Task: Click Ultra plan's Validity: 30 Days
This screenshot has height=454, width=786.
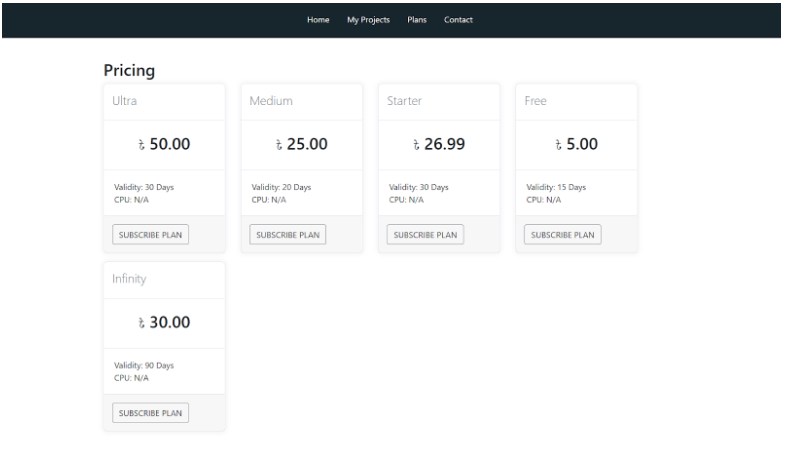Action: click(x=144, y=187)
